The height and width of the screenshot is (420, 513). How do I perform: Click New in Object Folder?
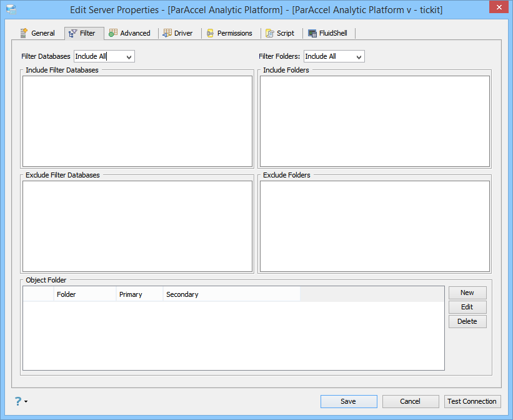click(467, 292)
